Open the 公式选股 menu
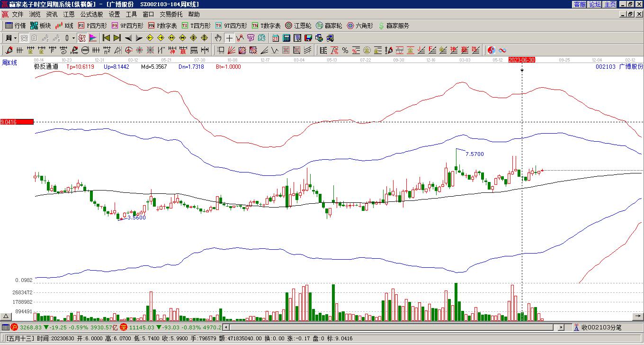 tap(91, 15)
